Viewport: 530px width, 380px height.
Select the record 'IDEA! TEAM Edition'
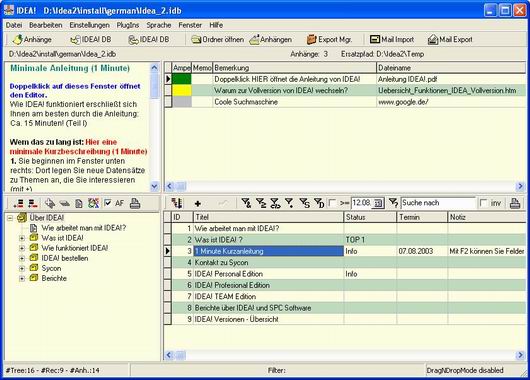click(225, 296)
